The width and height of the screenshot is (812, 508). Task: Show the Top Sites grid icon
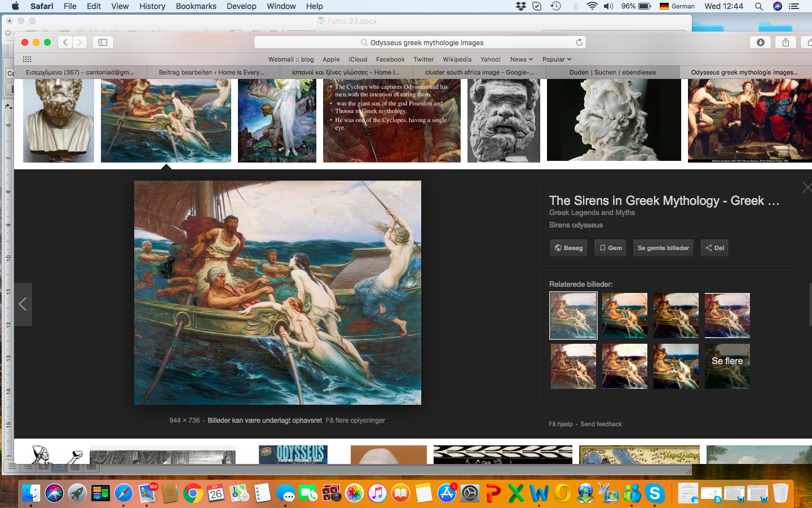pyautogui.click(x=27, y=59)
